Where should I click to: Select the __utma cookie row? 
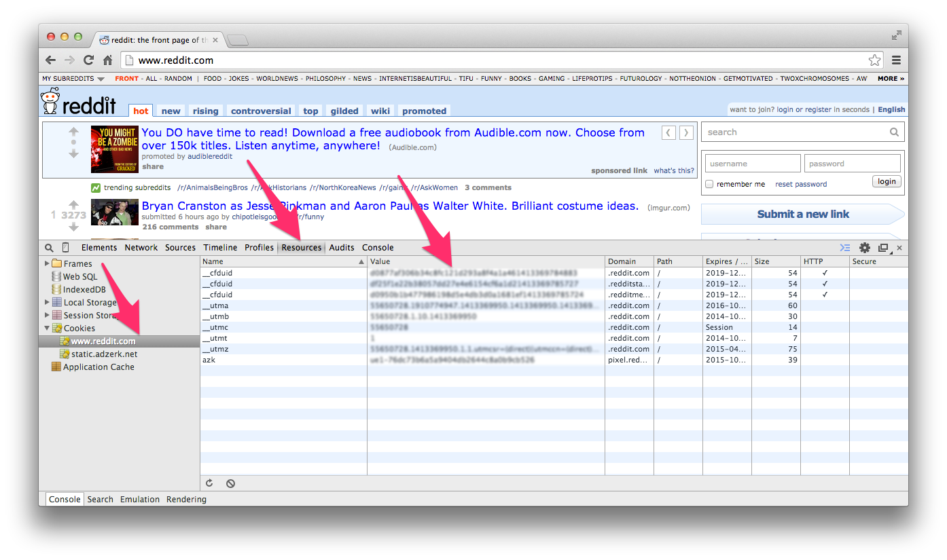554,305
